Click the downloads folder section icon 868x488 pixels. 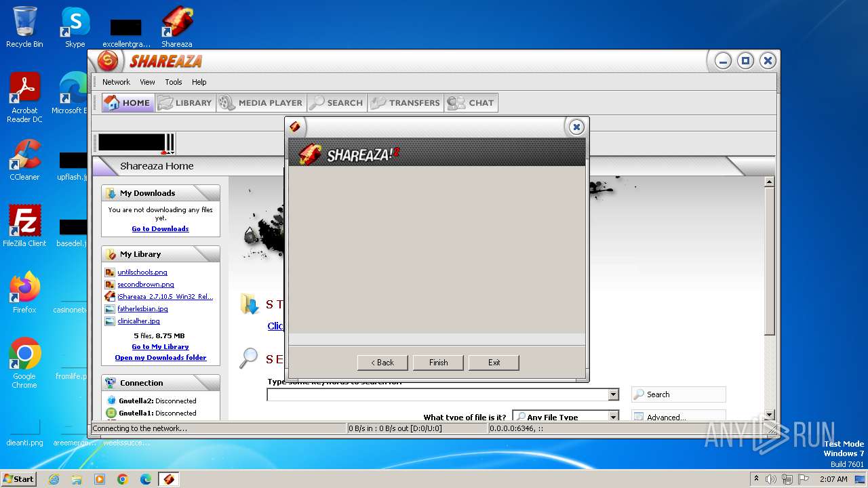(x=249, y=304)
